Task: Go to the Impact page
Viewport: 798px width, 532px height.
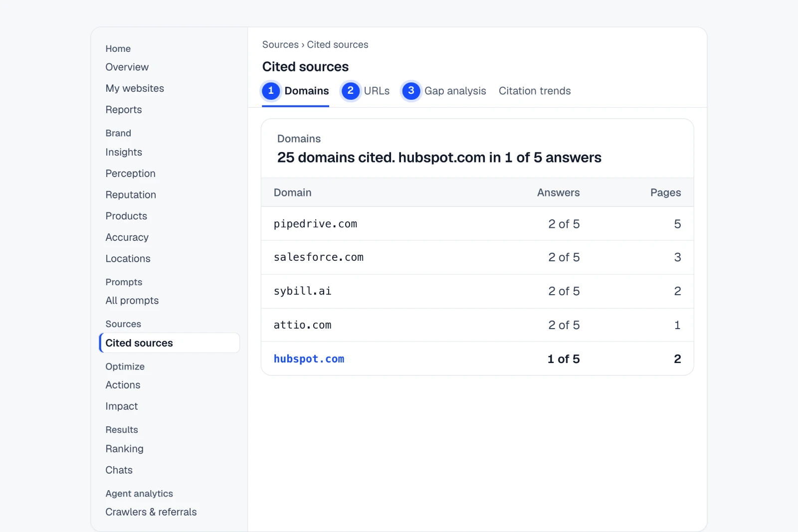Action: point(122,406)
